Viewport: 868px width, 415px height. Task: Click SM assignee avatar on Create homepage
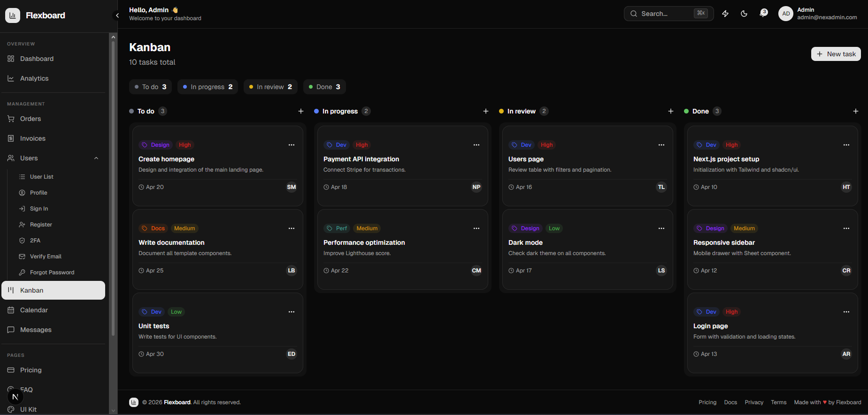click(x=292, y=187)
